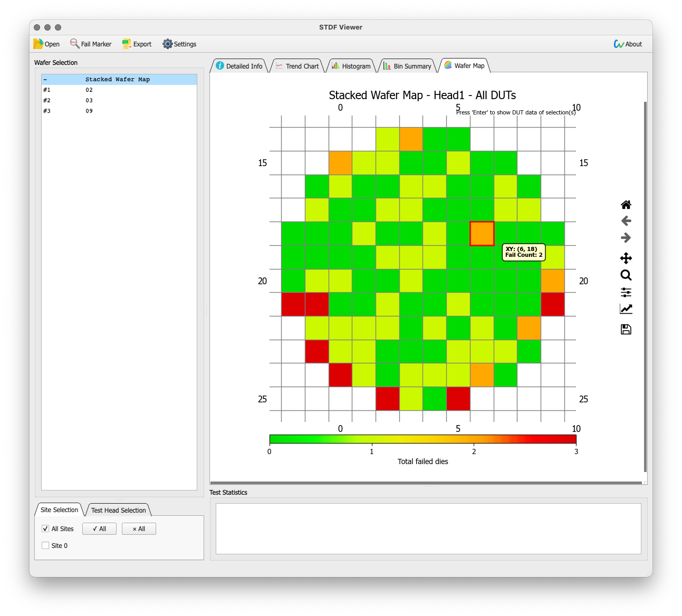This screenshot has height=616, width=682.
Task: Go to previous view with back arrow icon
Action: pos(626,221)
